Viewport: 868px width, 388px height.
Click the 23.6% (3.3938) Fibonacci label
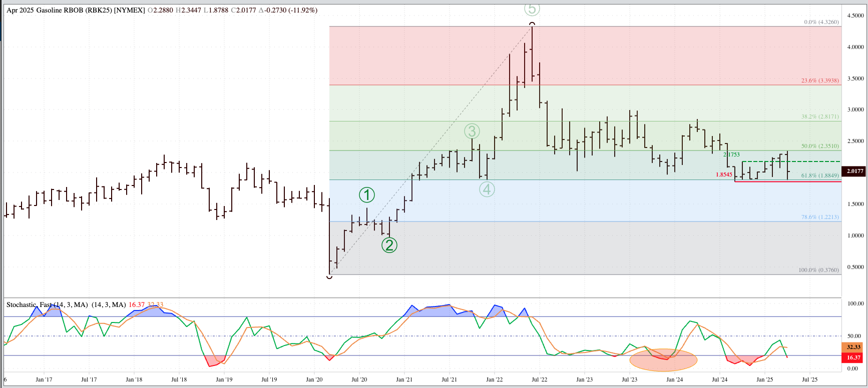(x=819, y=80)
